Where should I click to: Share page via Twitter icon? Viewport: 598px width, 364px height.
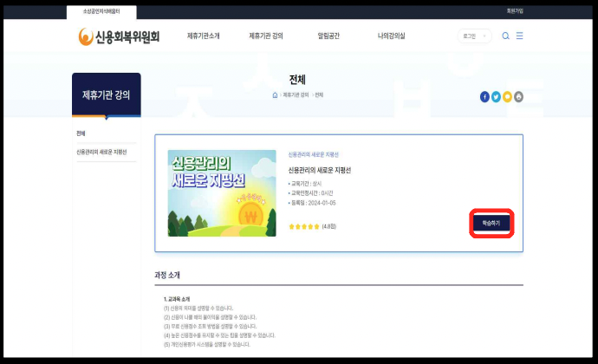click(496, 96)
